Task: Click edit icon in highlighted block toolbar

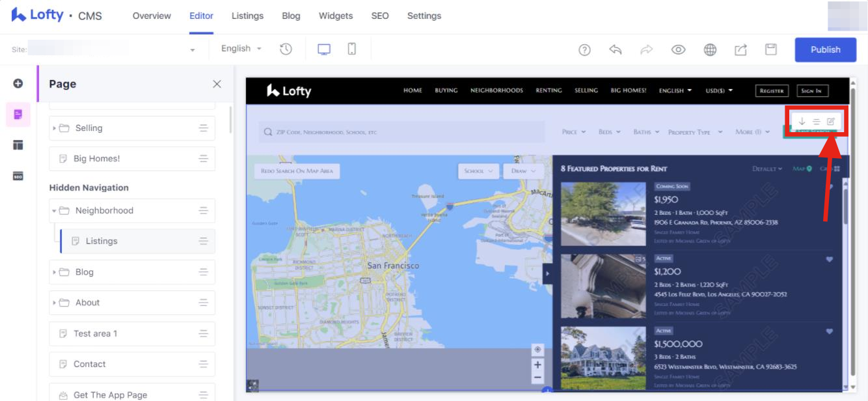Action: (x=831, y=121)
